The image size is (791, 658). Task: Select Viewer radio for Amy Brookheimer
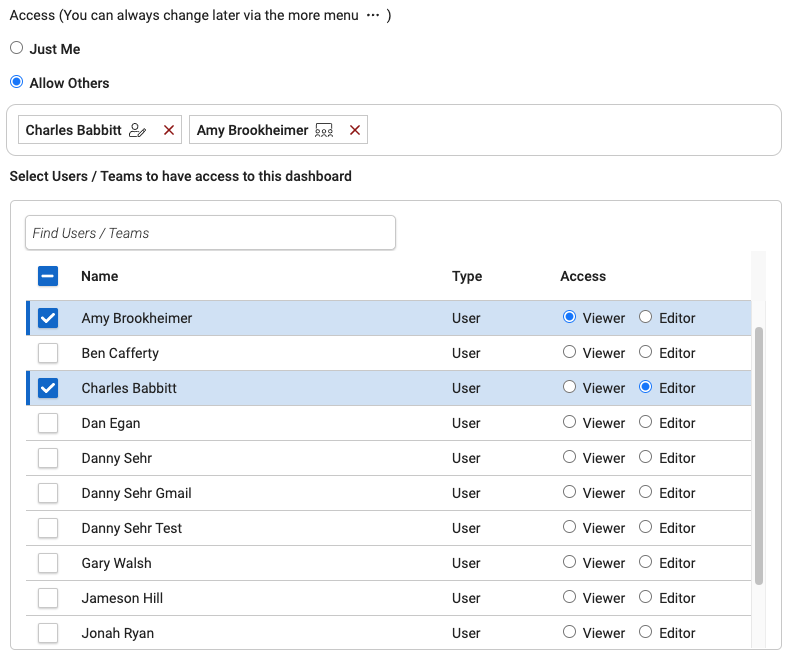[x=569, y=317]
